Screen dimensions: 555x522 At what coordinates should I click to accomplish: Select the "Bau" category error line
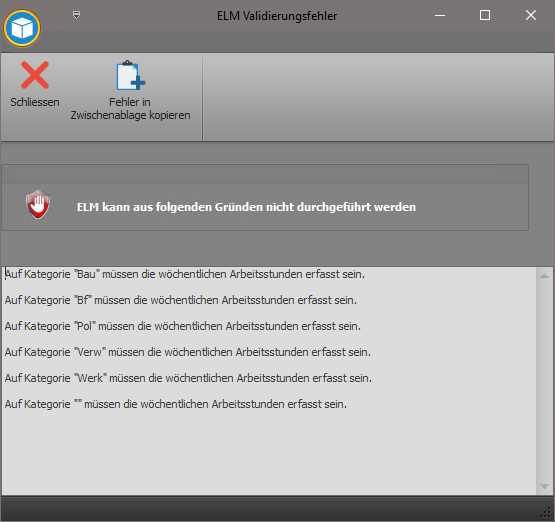click(x=185, y=274)
